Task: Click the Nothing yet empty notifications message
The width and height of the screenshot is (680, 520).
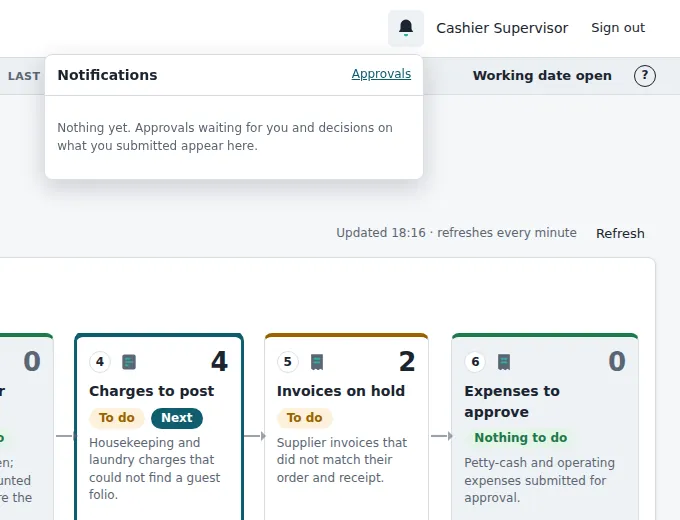Action: click(225, 137)
